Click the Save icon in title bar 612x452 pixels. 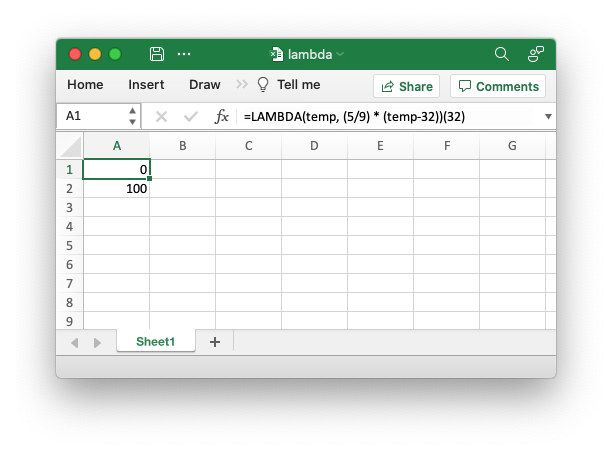157,54
